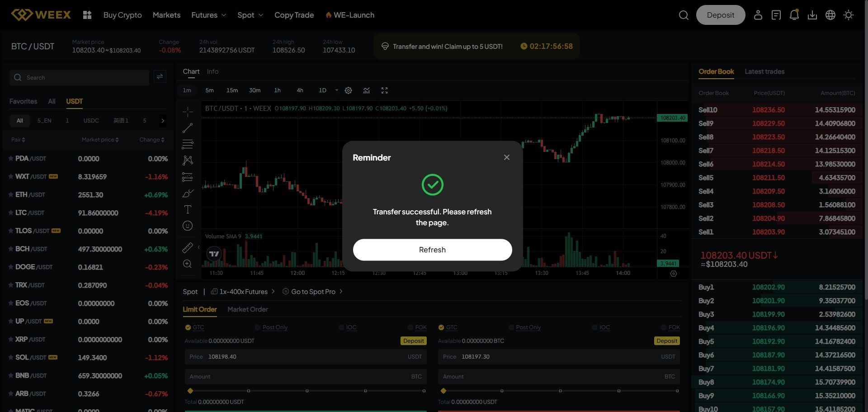Switch to the Market Order tab
This screenshot has width=868, height=412.
click(247, 309)
